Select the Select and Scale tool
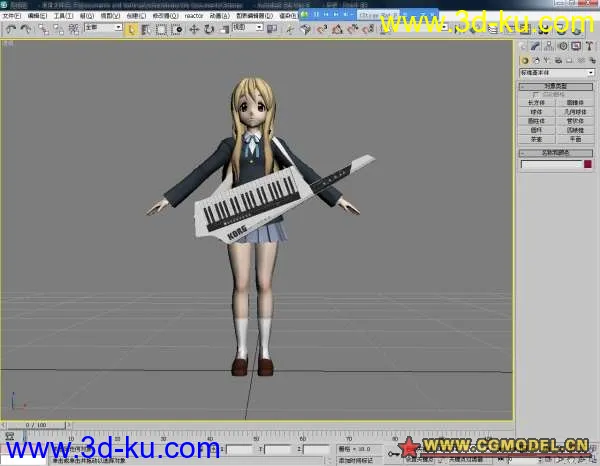Screen dimensions: 600x466 (x=224, y=29)
